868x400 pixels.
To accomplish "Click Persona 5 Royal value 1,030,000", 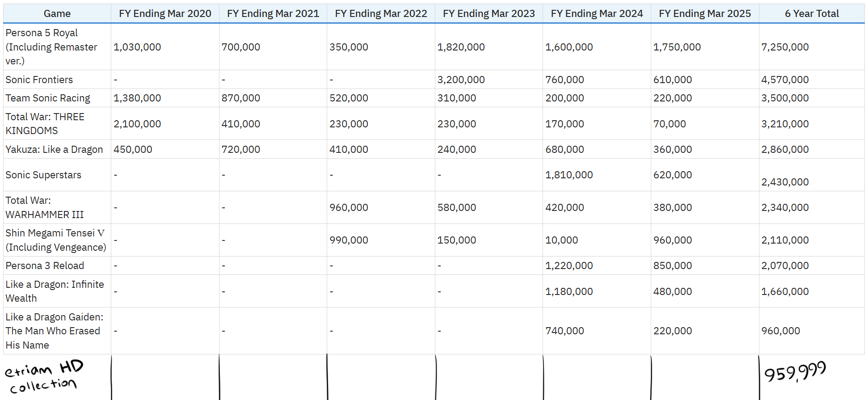I will click(x=137, y=47).
